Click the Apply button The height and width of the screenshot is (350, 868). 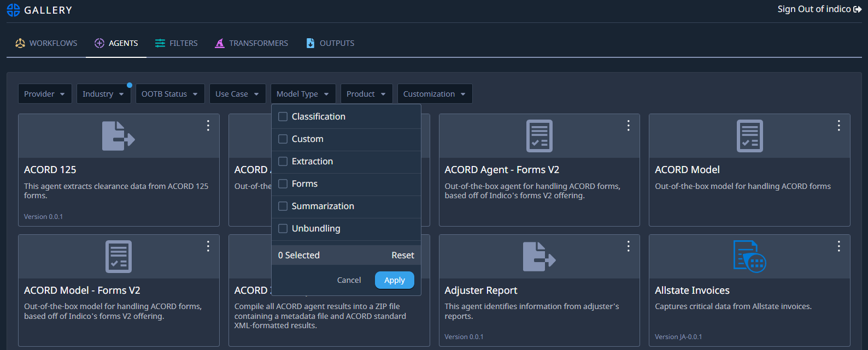click(x=394, y=280)
